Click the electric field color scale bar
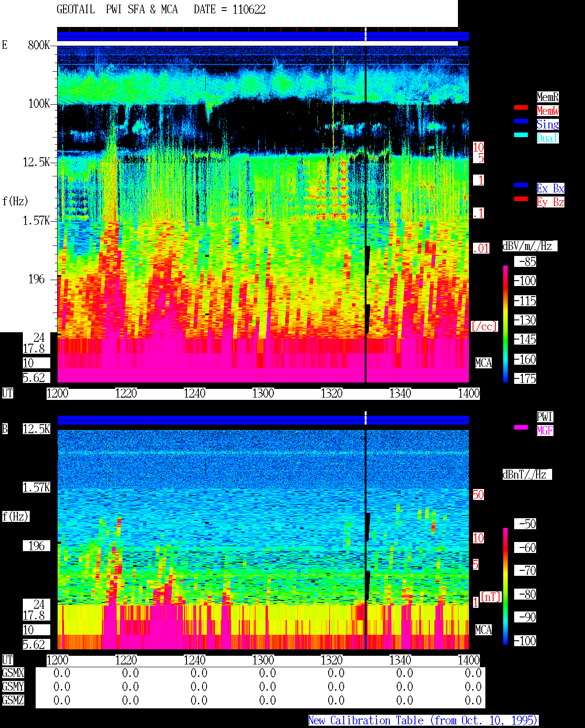585x728 pixels. [x=505, y=324]
